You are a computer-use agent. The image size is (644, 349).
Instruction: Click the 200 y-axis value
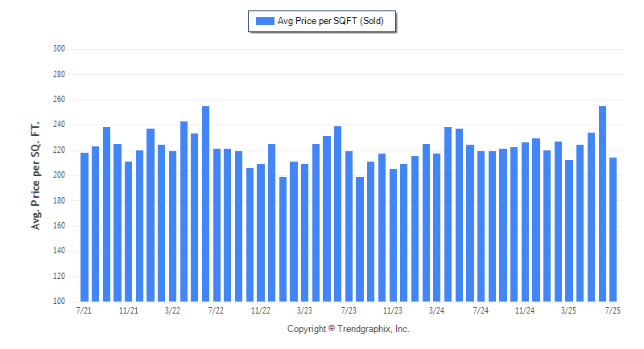(59, 175)
